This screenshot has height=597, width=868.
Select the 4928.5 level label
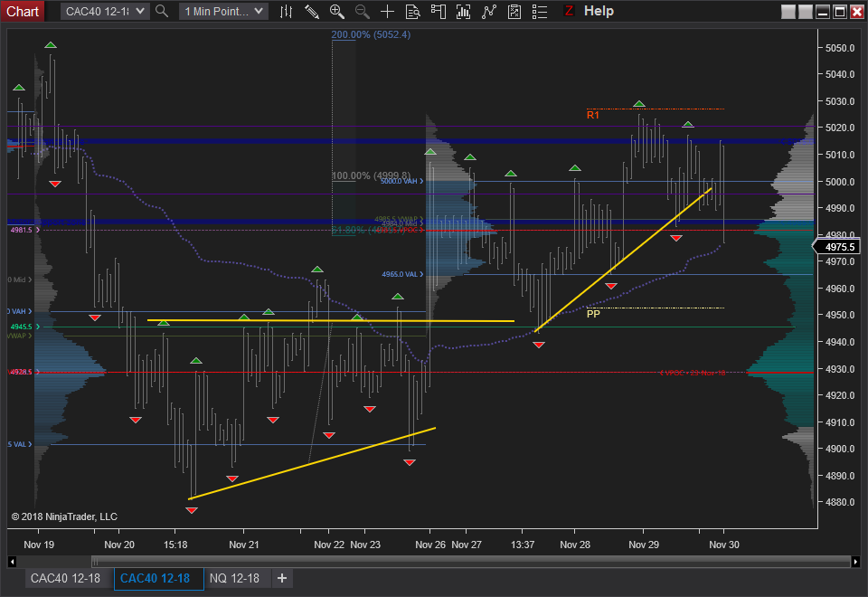(x=24, y=372)
